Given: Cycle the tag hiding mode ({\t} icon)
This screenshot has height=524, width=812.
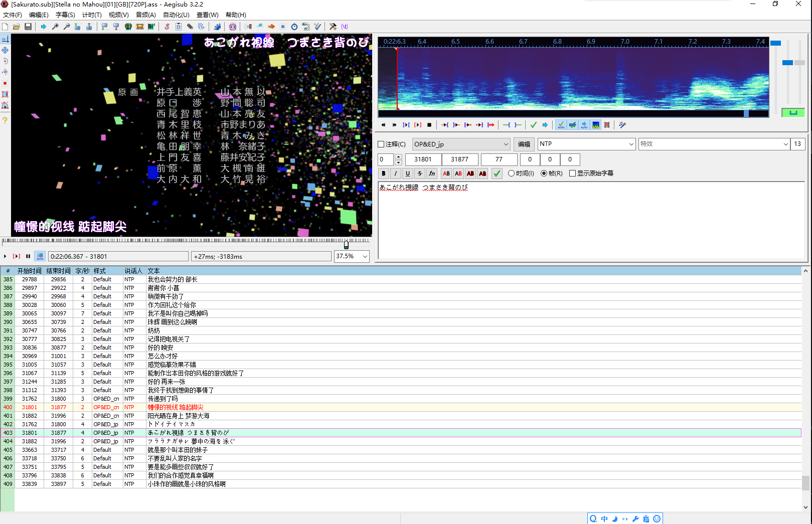Looking at the screenshot, I should (x=345, y=27).
